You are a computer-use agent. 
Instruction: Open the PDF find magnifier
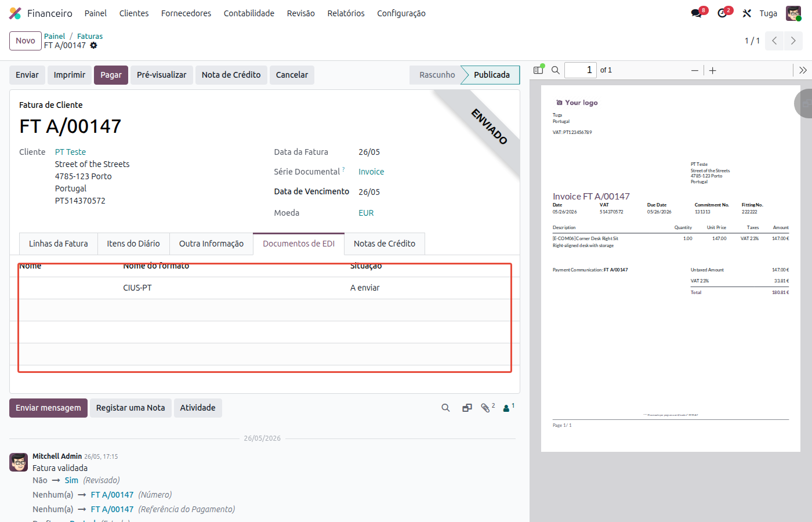click(556, 70)
